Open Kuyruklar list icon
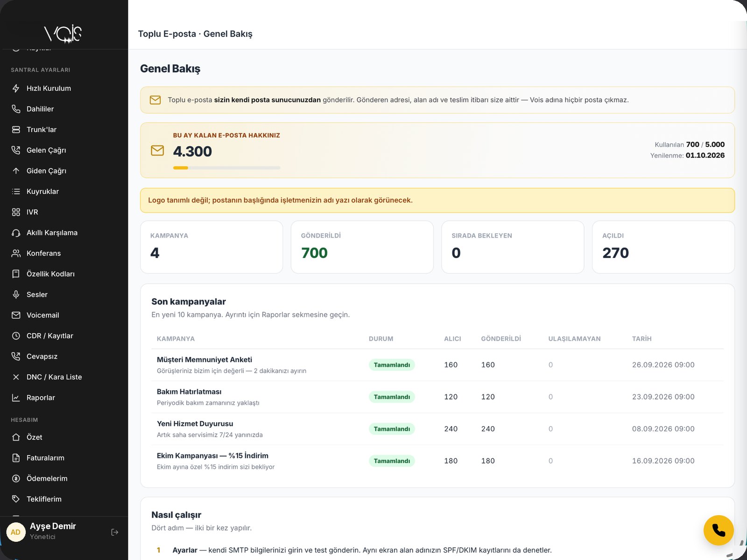The height and width of the screenshot is (560, 747). point(16,191)
